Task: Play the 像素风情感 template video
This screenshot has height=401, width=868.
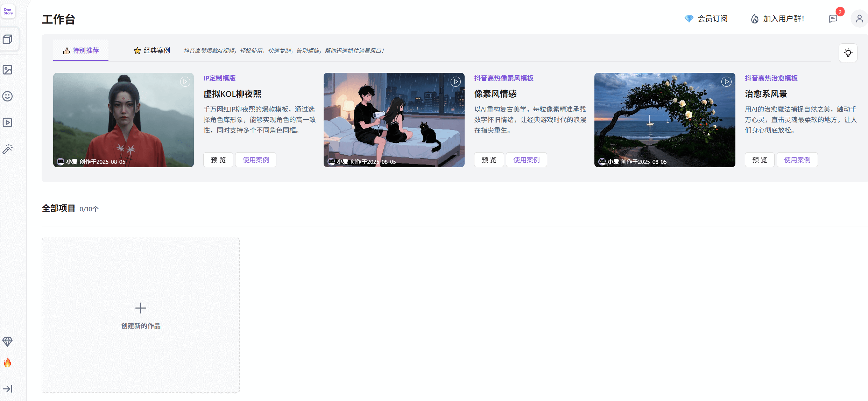Action: point(456,82)
